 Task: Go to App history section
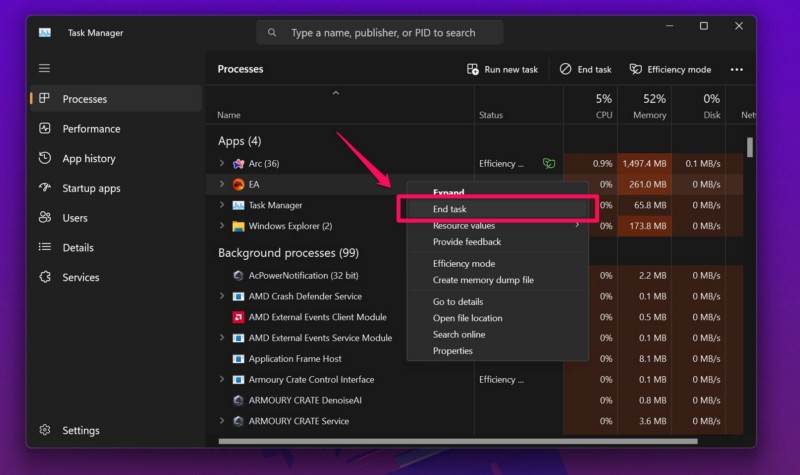pos(88,159)
